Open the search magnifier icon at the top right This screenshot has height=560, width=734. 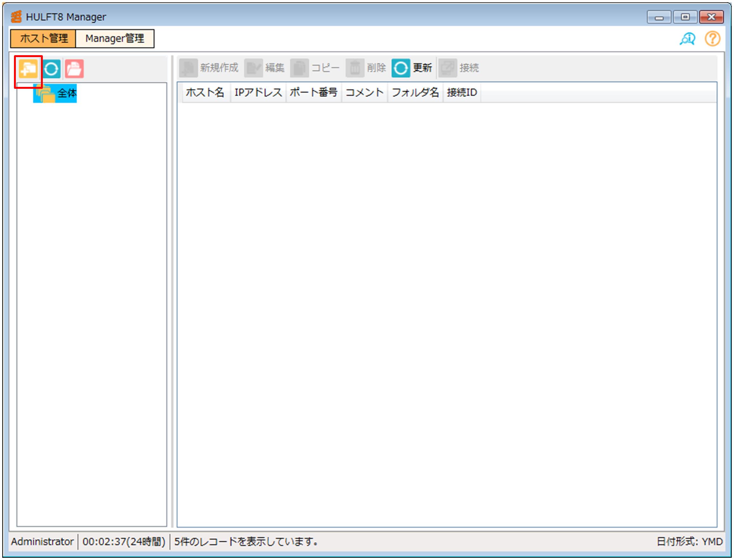tap(688, 39)
